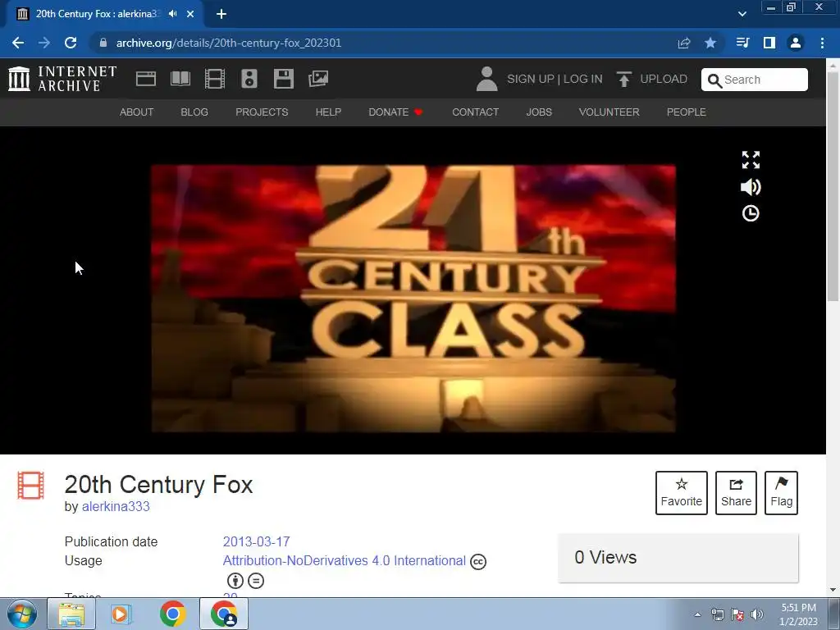Open the Video film-strip icon in header

[x=214, y=79]
